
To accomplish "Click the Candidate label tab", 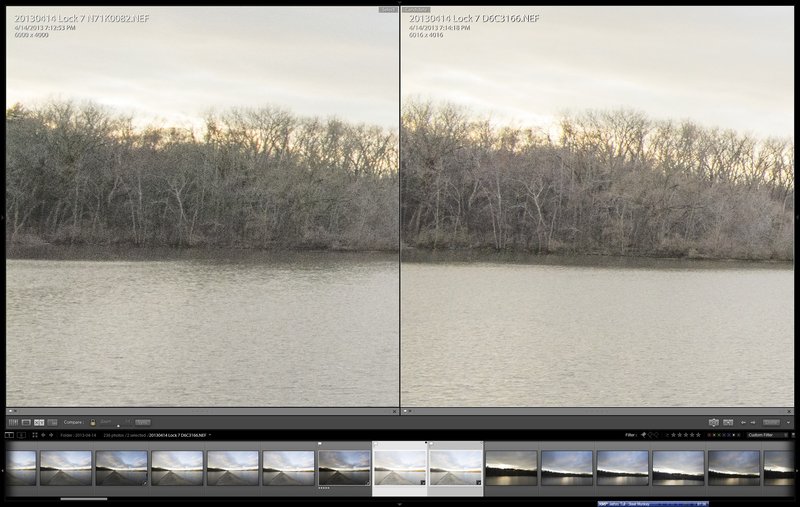I will [416, 10].
